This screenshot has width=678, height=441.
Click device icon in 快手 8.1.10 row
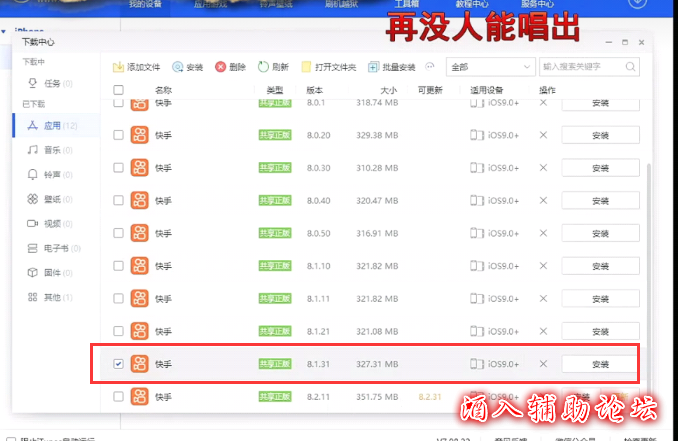477,265
